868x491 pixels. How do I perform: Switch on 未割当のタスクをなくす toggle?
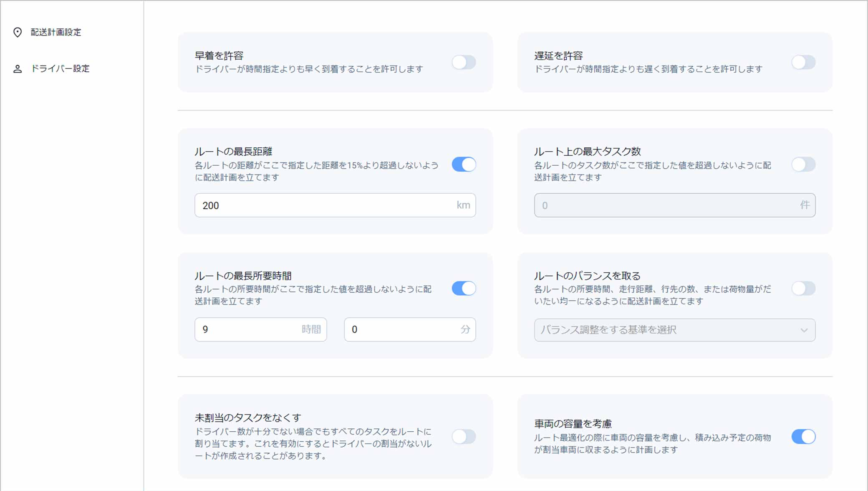tap(464, 437)
